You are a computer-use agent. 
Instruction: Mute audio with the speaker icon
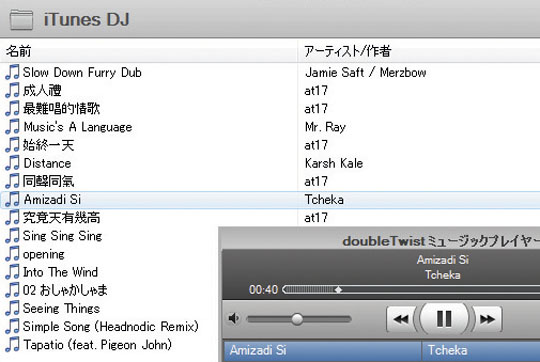(x=234, y=319)
